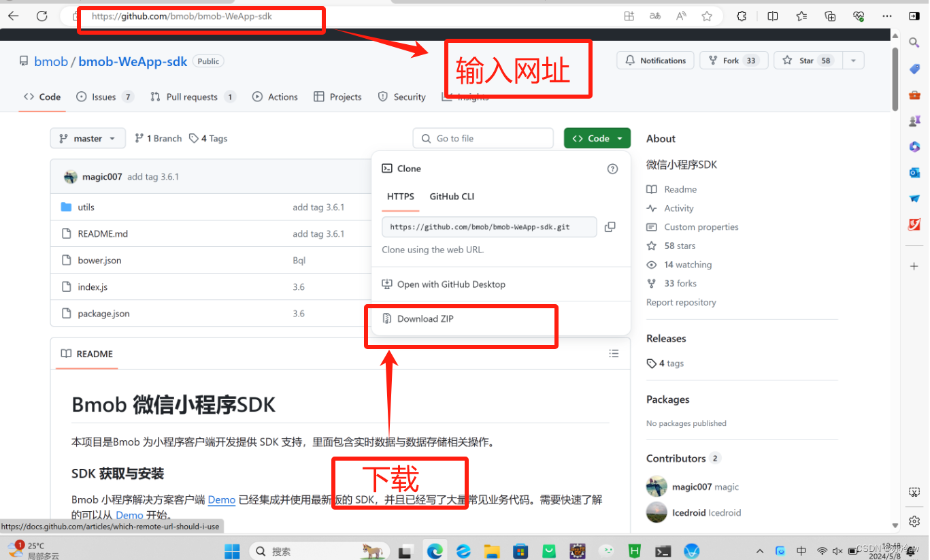Screen dimensions: 930x560
Task: Add page to favorites star icon
Action: [707, 16]
